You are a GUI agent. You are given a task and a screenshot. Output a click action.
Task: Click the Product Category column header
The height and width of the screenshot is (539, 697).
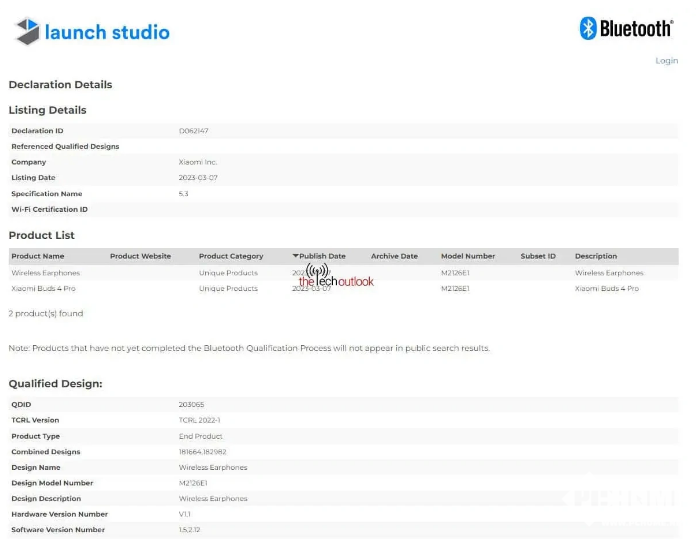[x=231, y=256]
